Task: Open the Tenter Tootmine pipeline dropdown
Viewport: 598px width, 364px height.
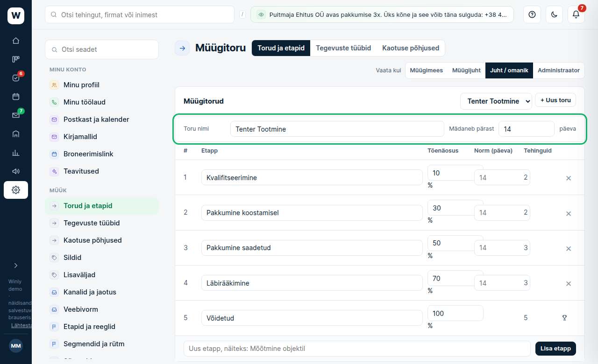Action: tap(496, 101)
